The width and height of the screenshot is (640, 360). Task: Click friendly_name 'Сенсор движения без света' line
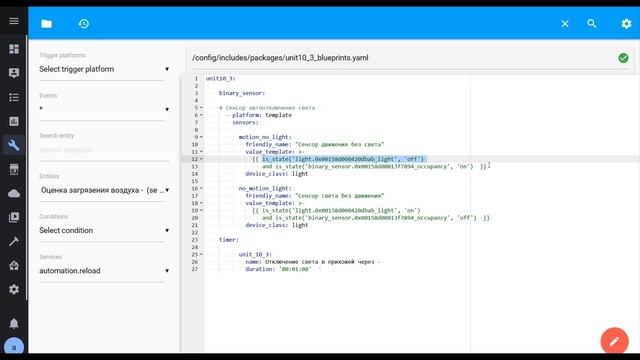[x=315, y=144]
